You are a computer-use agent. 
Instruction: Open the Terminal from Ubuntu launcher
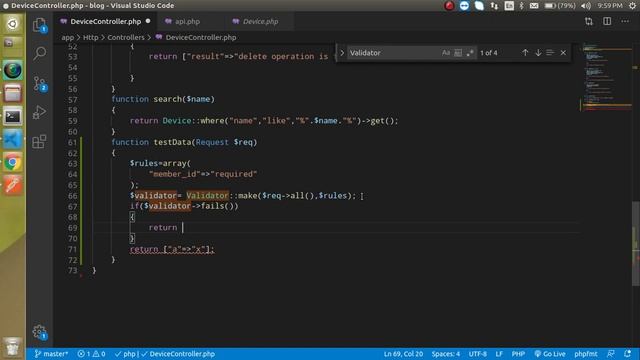pyautogui.click(x=13, y=117)
